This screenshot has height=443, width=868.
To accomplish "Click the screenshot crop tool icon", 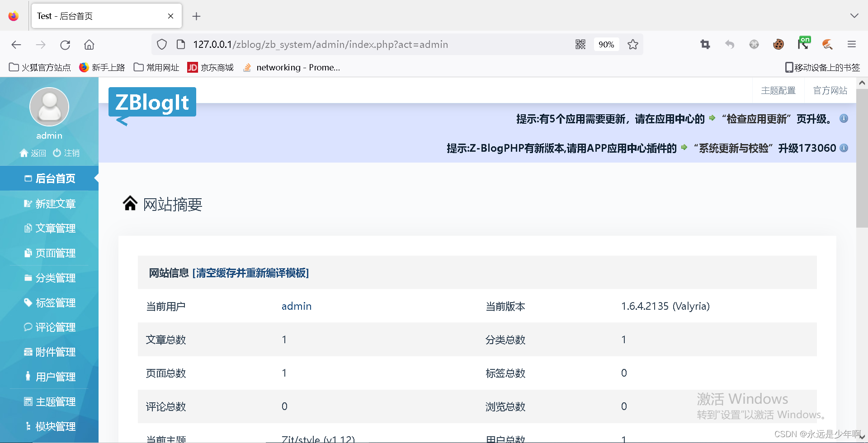I will [705, 44].
